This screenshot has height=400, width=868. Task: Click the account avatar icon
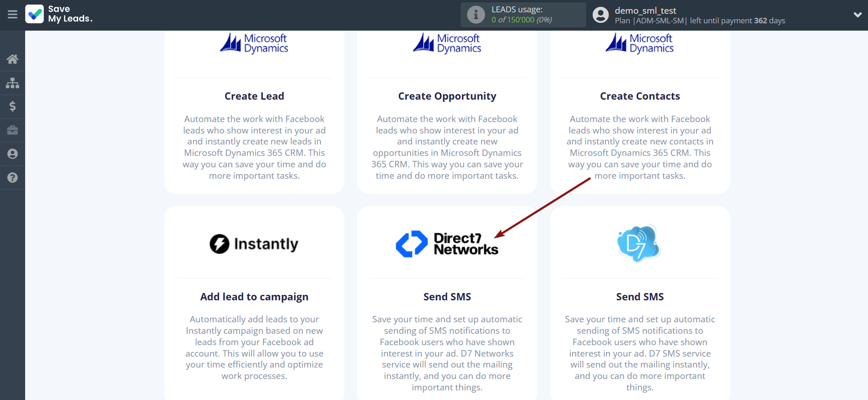pos(600,15)
